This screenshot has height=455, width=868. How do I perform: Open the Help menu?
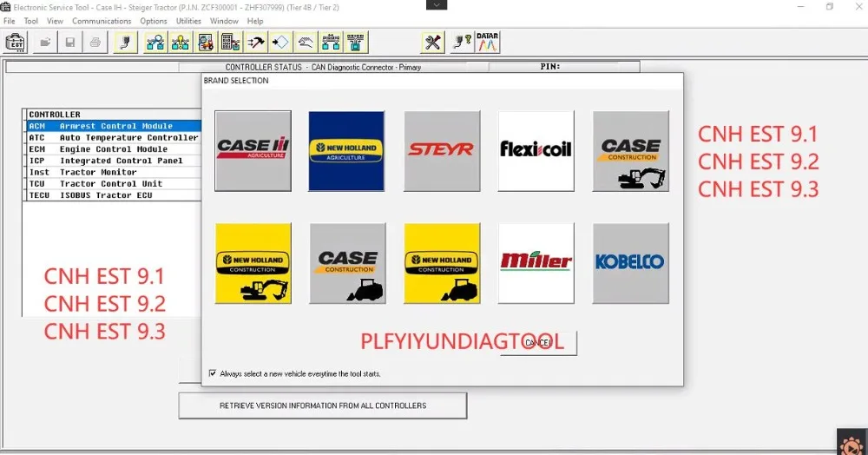click(x=255, y=21)
